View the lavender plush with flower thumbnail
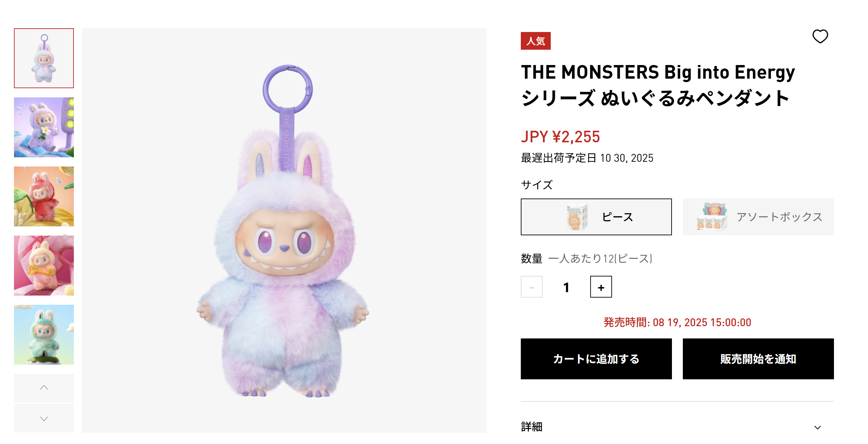Screen dimensions: 868x444 click(44, 127)
